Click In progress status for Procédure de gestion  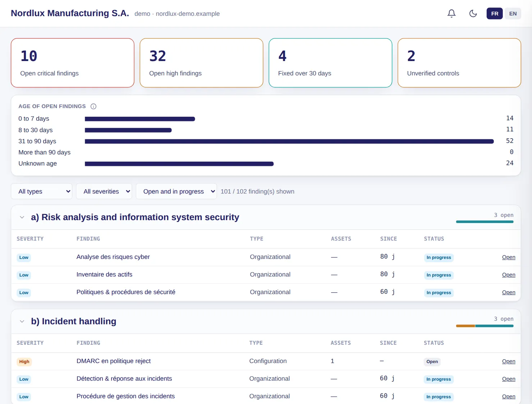(x=439, y=397)
